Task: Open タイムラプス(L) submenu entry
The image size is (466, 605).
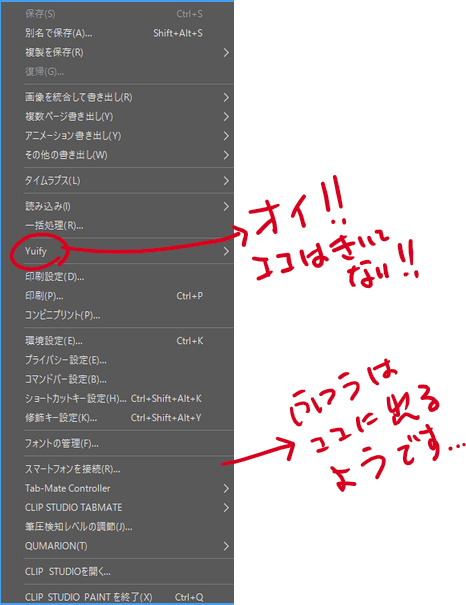Action: click(117, 181)
